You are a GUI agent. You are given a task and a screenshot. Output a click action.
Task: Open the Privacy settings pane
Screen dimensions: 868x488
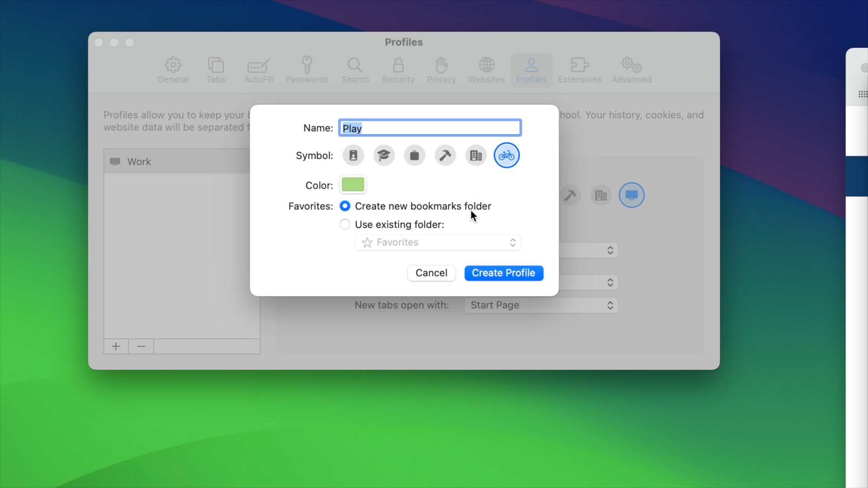pyautogui.click(x=441, y=70)
